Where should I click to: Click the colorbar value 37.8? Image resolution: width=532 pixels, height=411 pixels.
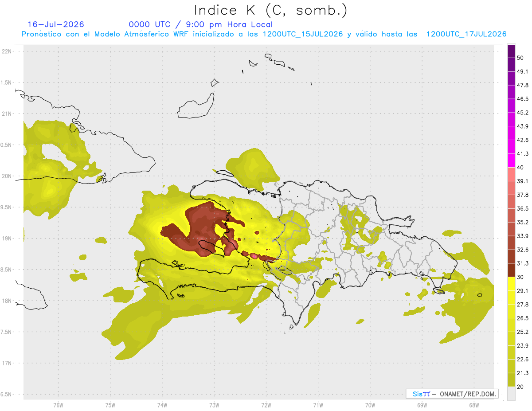tap(523, 195)
